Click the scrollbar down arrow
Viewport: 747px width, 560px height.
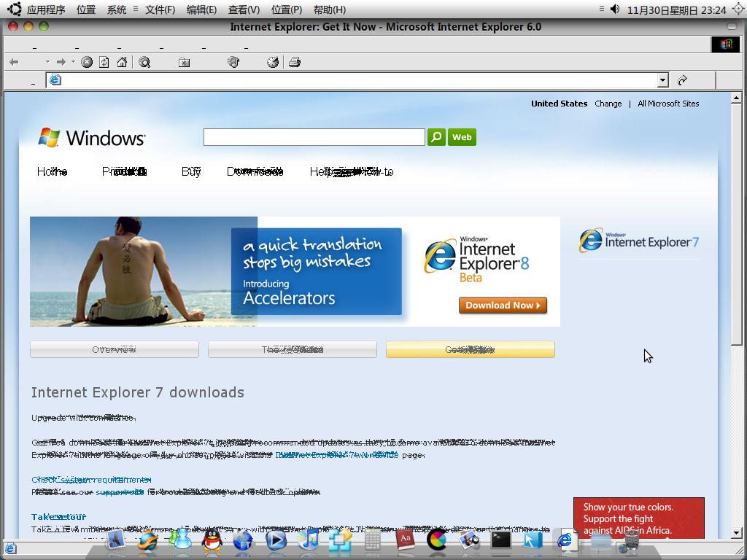pos(736,533)
